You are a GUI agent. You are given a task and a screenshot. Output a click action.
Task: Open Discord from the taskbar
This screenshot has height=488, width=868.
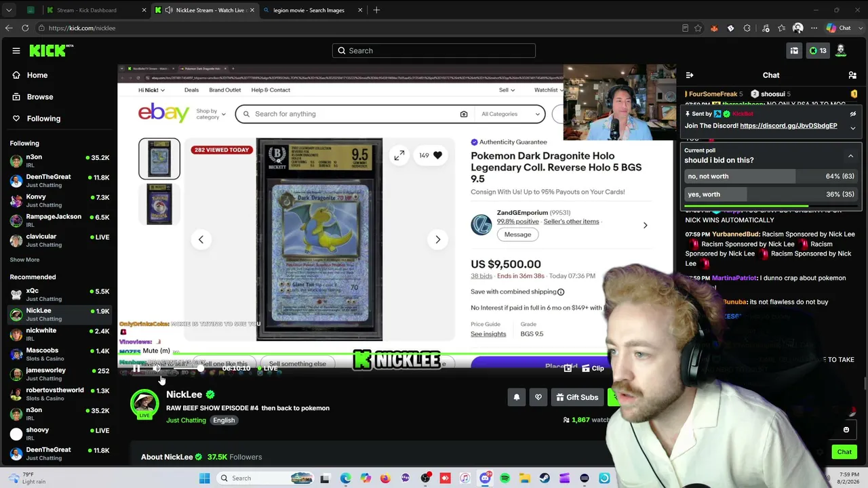pos(485,479)
